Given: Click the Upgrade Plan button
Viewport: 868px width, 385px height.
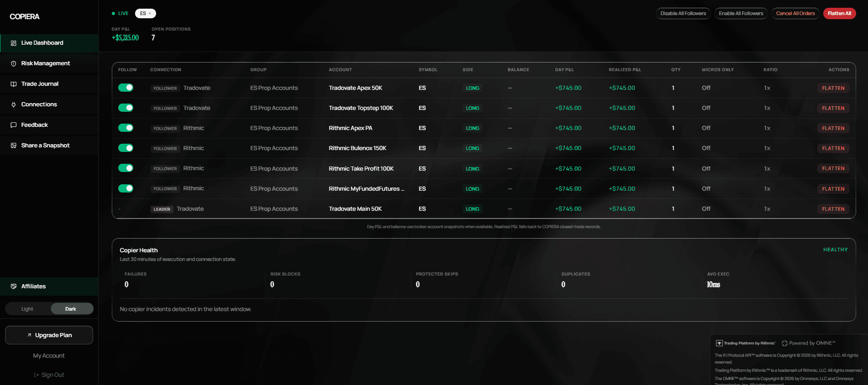Looking at the screenshot, I should [49, 335].
